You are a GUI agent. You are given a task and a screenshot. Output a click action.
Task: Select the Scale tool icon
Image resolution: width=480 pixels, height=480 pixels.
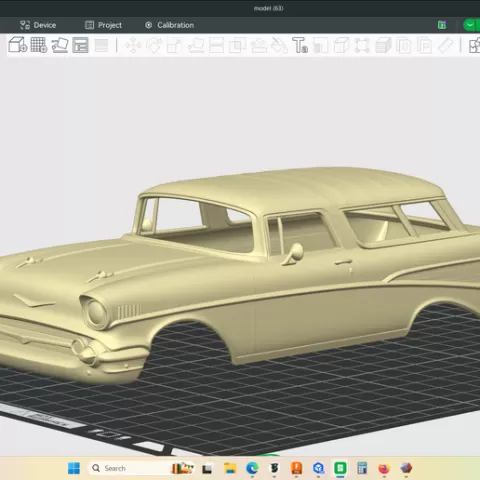point(174,45)
